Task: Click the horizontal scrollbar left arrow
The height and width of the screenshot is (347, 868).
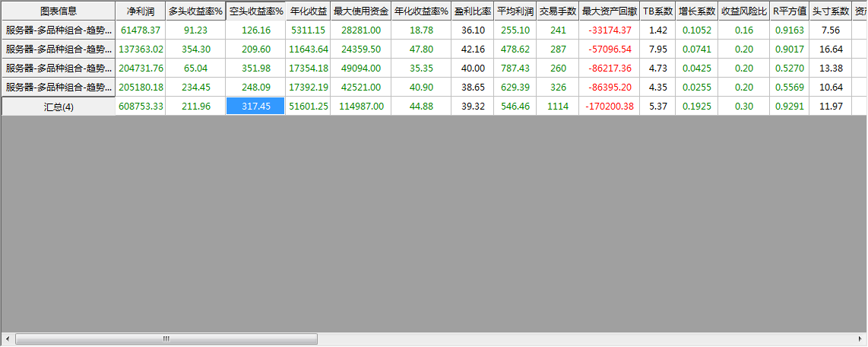Action: (7, 339)
